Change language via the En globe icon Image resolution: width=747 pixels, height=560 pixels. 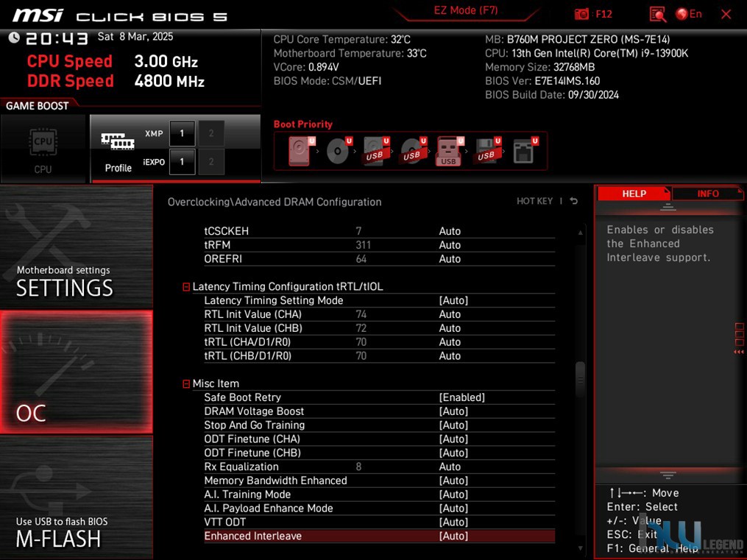(689, 14)
